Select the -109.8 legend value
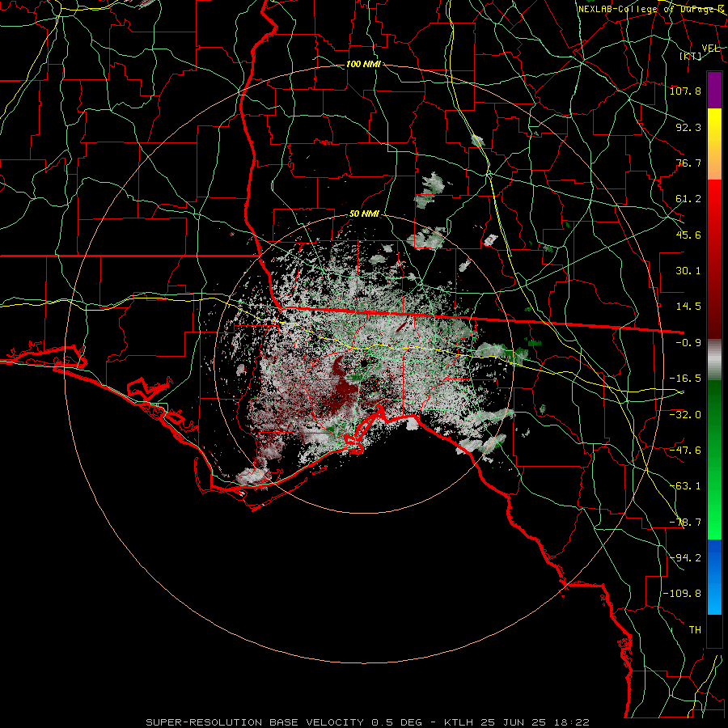 [682, 594]
